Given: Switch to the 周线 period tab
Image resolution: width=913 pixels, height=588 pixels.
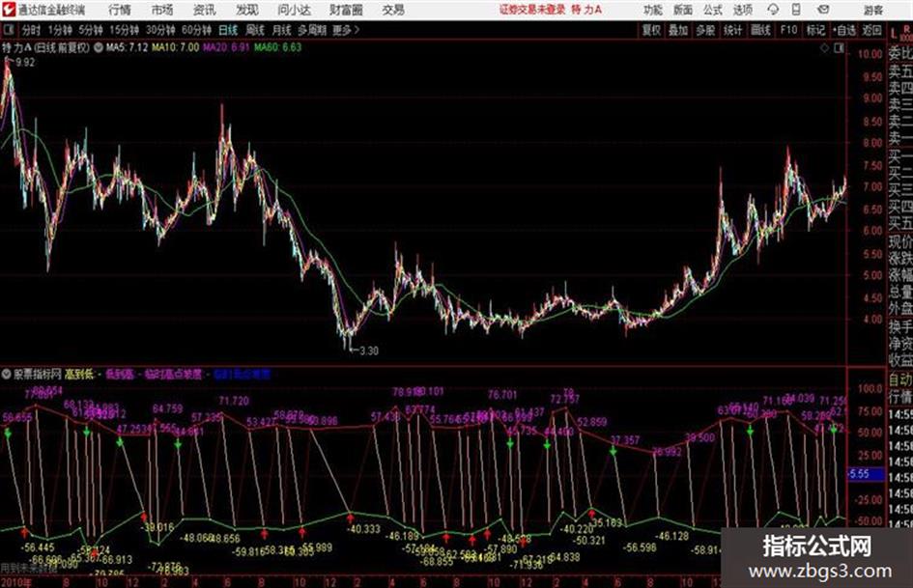Looking at the screenshot, I should click(255, 30).
